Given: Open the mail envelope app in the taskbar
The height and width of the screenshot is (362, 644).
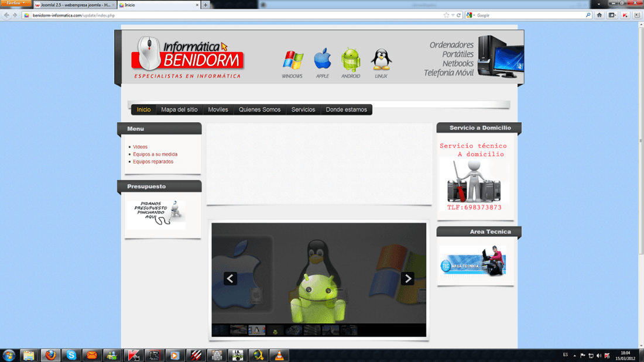Looking at the screenshot, I should click(x=91, y=356).
